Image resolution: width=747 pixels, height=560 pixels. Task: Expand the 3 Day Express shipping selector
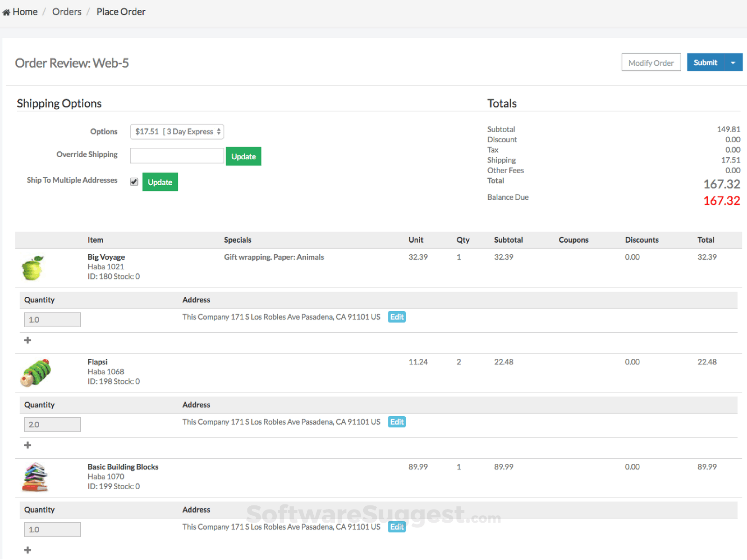pyautogui.click(x=176, y=132)
